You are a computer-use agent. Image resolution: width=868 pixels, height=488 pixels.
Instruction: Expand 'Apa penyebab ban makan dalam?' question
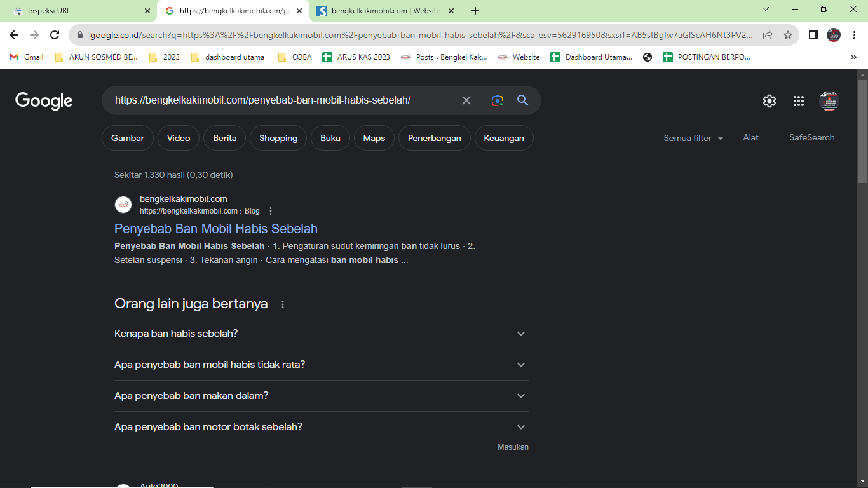(x=321, y=396)
